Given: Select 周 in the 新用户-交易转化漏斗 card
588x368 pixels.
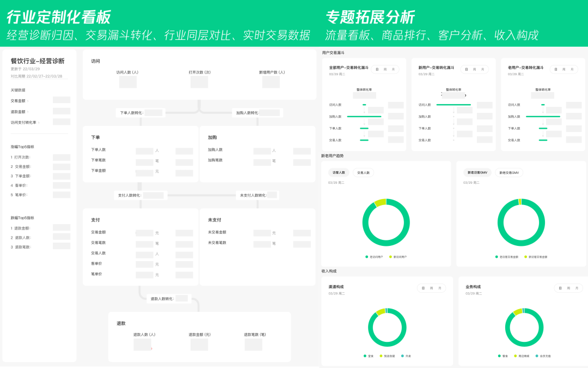Looking at the screenshot, I should 474,69.
